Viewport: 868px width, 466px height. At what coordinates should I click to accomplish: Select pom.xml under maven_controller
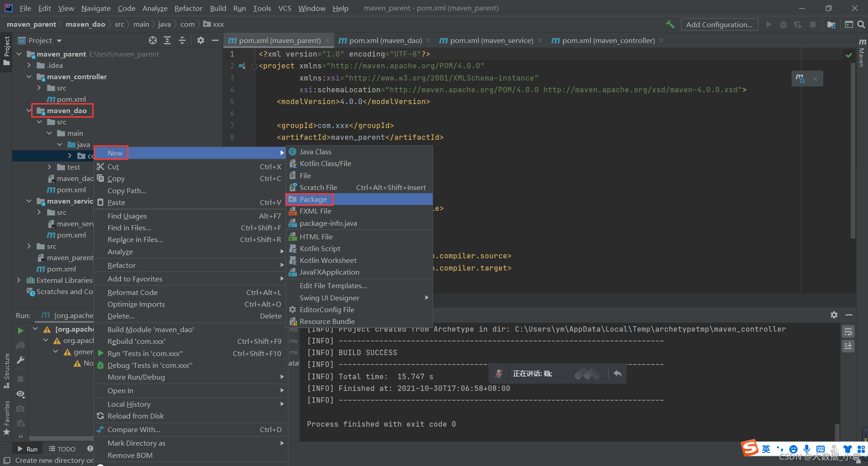71,100
